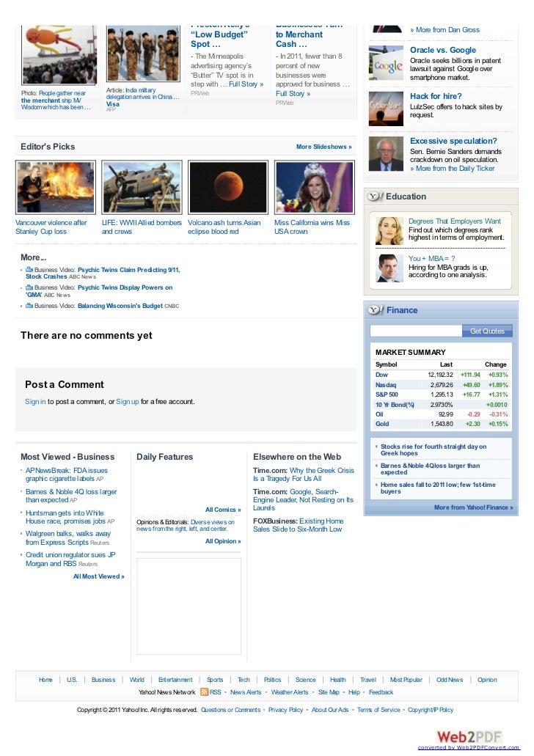Click the RSS feed icon in footer

tap(204, 692)
